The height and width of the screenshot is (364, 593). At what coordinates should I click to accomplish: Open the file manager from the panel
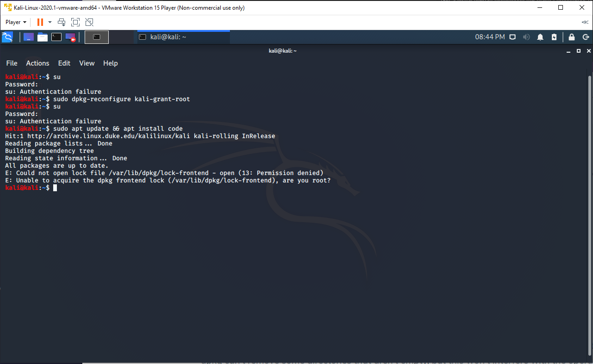(43, 37)
